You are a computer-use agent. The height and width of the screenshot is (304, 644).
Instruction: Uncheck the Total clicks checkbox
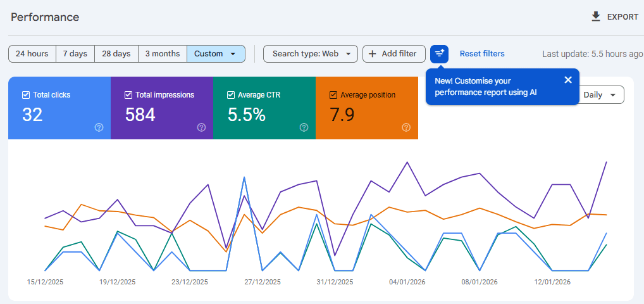coord(26,95)
